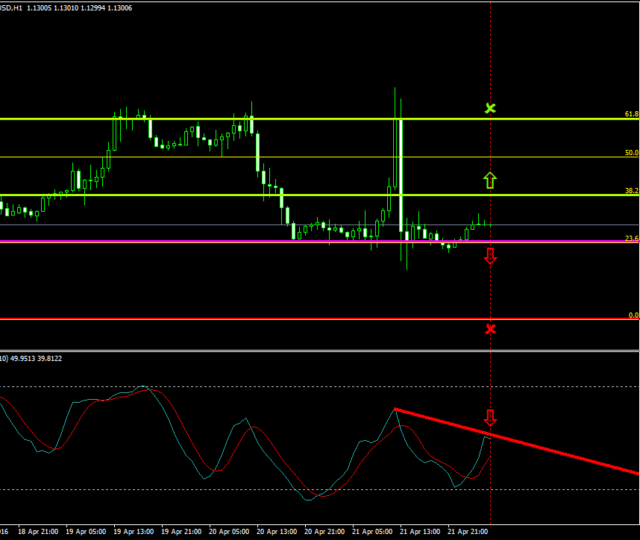The image size is (640, 540).
Task: Click the red X marker near 0.0 level
Action: pyautogui.click(x=490, y=329)
